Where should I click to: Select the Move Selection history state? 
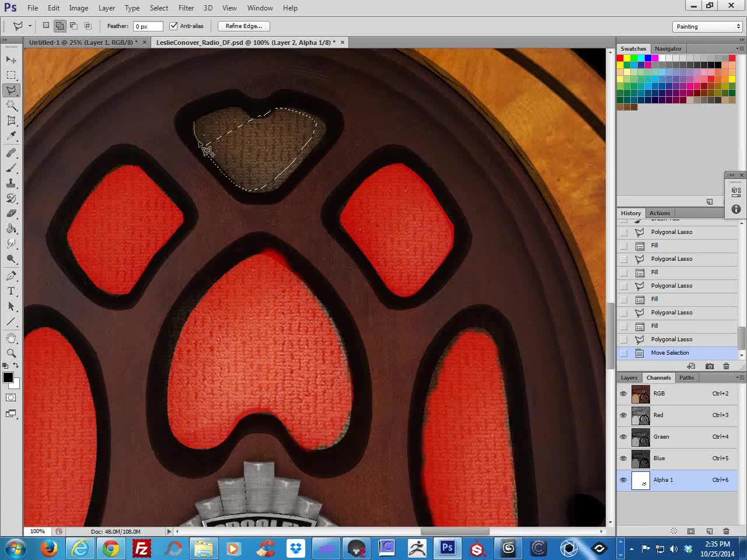pyautogui.click(x=669, y=353)
